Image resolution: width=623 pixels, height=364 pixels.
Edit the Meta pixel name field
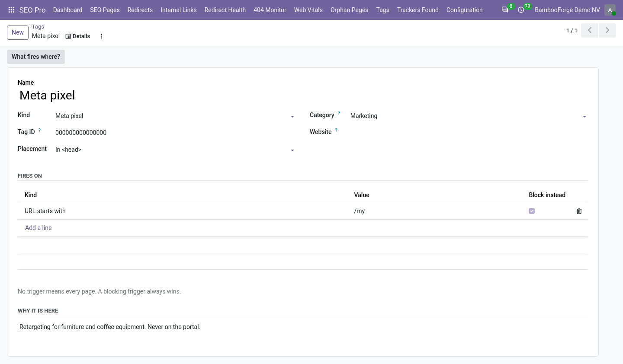(303, 96)
